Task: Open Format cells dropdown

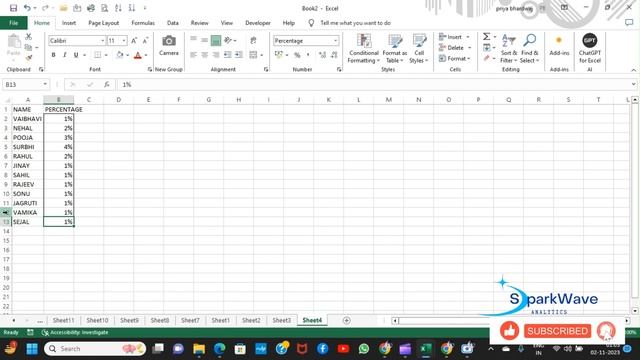Action: [x=469, y=59]
